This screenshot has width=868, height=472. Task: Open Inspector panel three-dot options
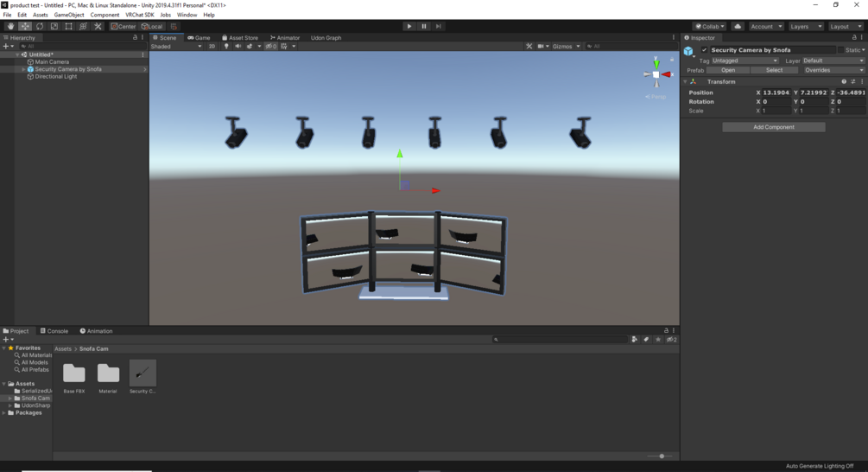[862, 38]
